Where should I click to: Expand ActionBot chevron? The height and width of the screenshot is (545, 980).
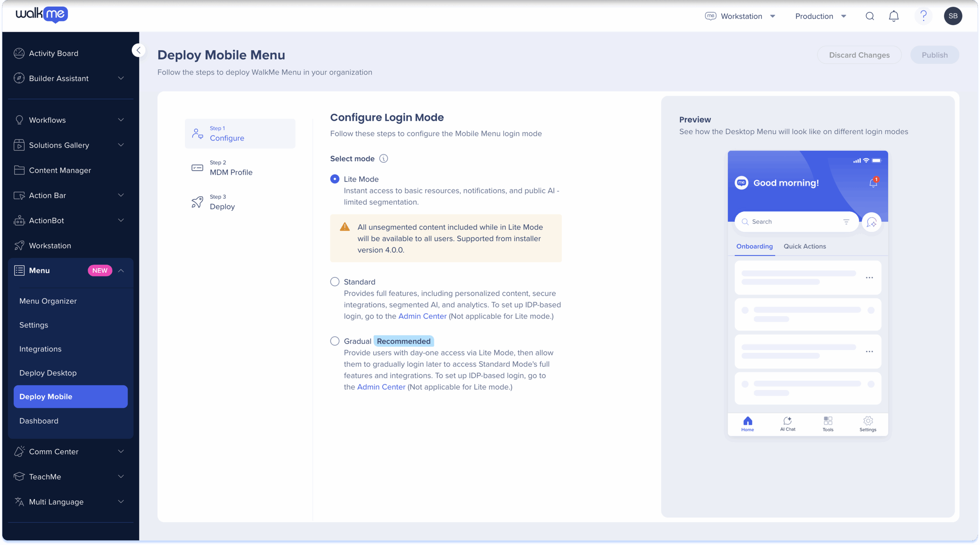[121, 221]
